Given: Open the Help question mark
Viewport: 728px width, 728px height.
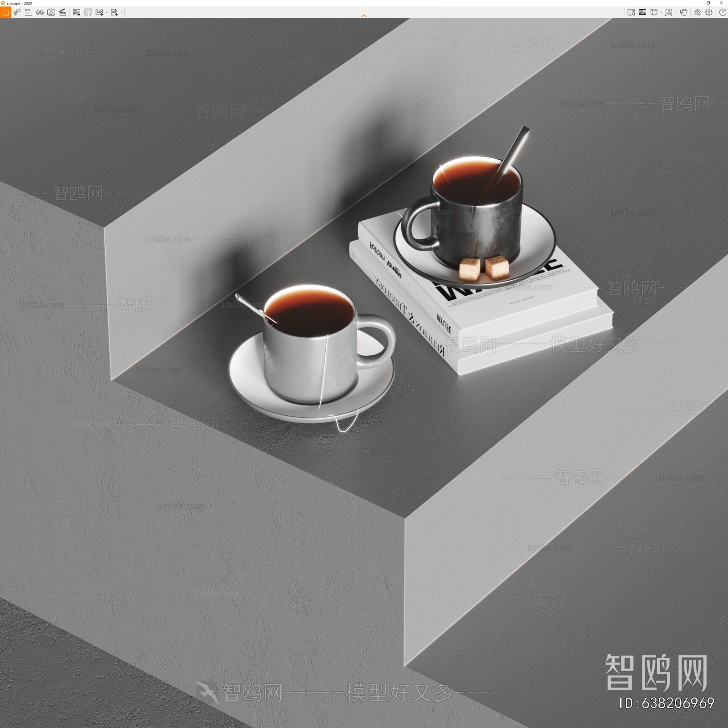Looking at the screenshot, I should pyautogui.click(x=723, y=12).
